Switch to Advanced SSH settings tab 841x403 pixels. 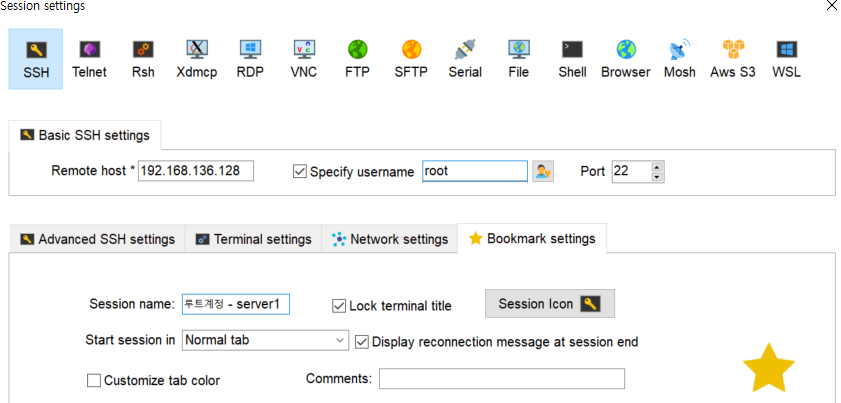pos(97,239)
